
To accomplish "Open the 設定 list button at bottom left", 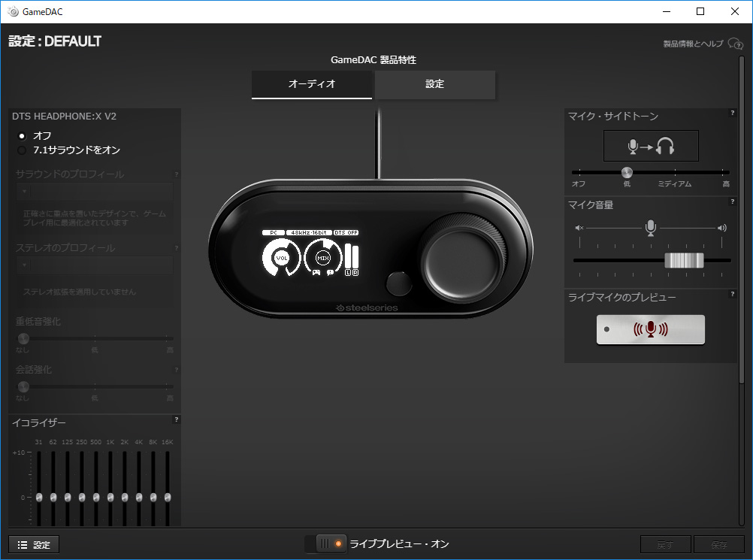I will tap(34, 545).
